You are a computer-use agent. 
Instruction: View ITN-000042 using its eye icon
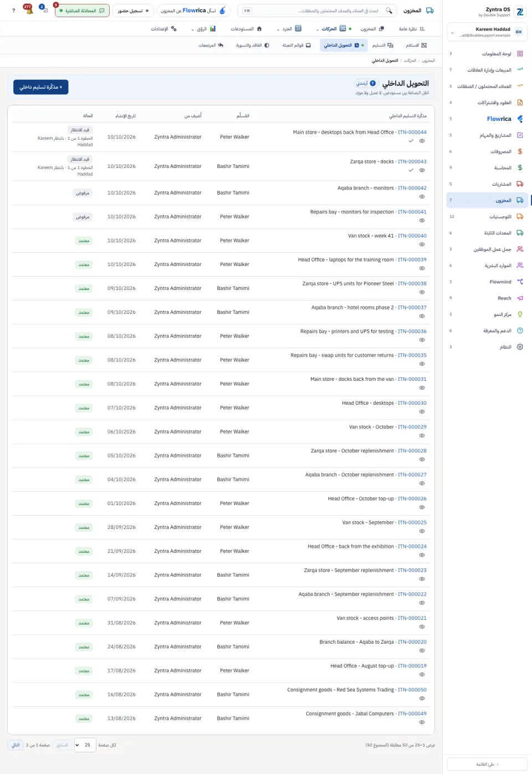(x=422, y=197)
